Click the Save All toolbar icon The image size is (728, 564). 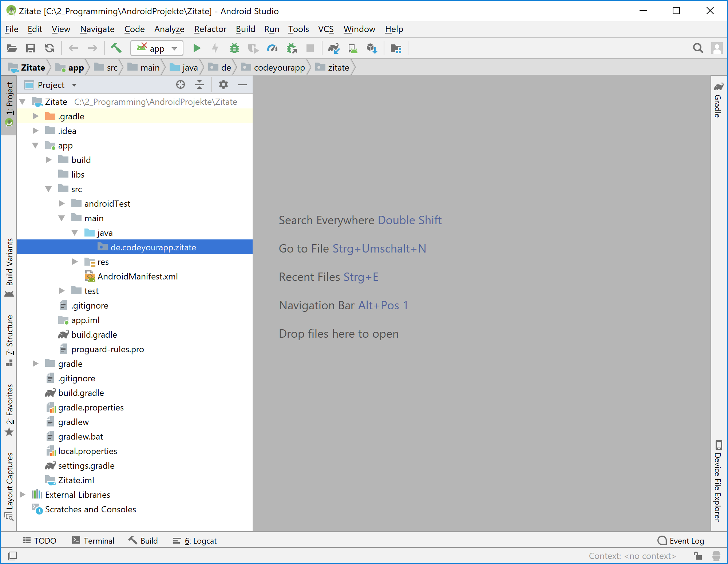point(31,48)
